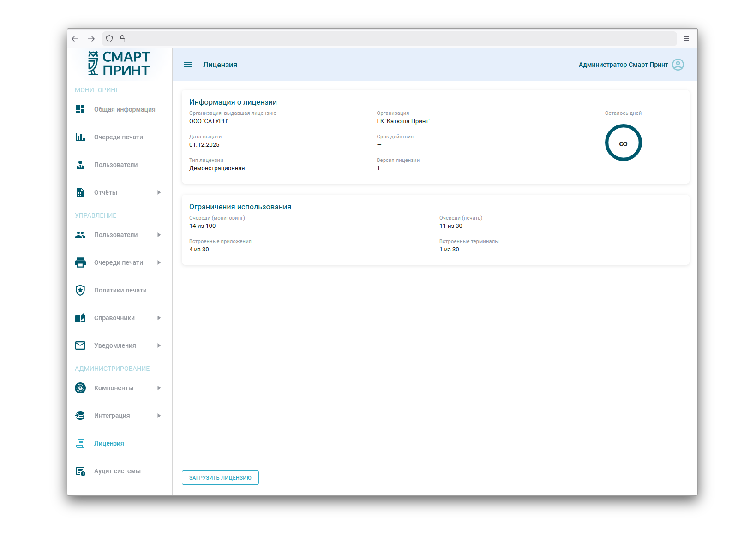Click the Лицензия page title
The width and height of the screenshot is (756, 536).
pos(220,65)
